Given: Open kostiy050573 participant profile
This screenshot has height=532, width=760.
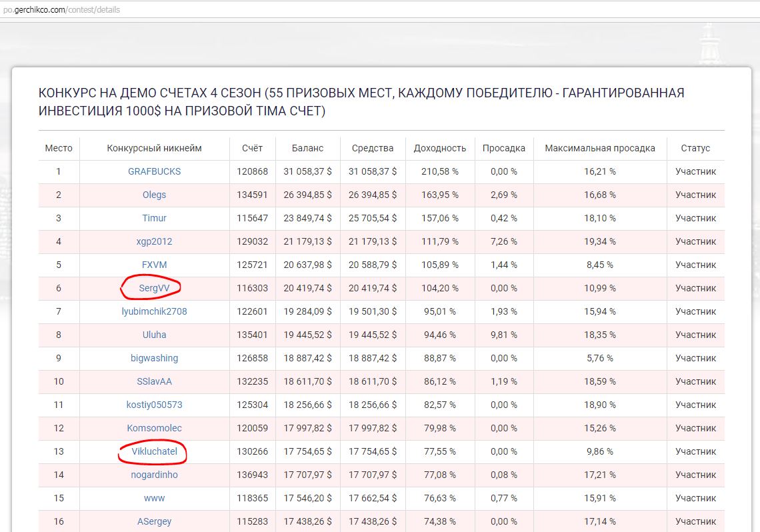Looking at the screenshot, I should click(154, 405).
